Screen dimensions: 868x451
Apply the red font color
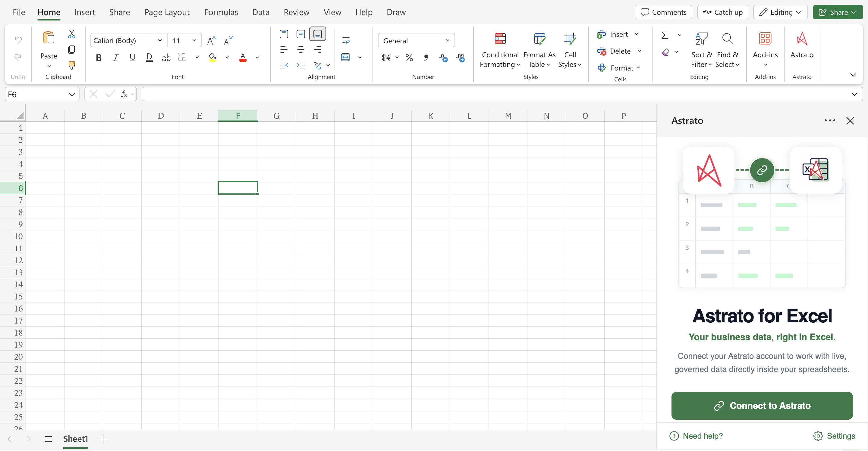(x=243, y=58)
